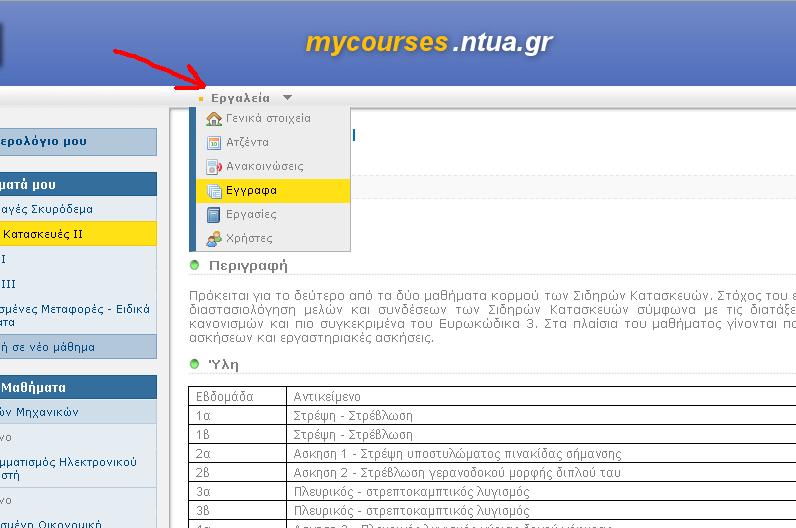Open my calendar sidebar header

point(44,142)
